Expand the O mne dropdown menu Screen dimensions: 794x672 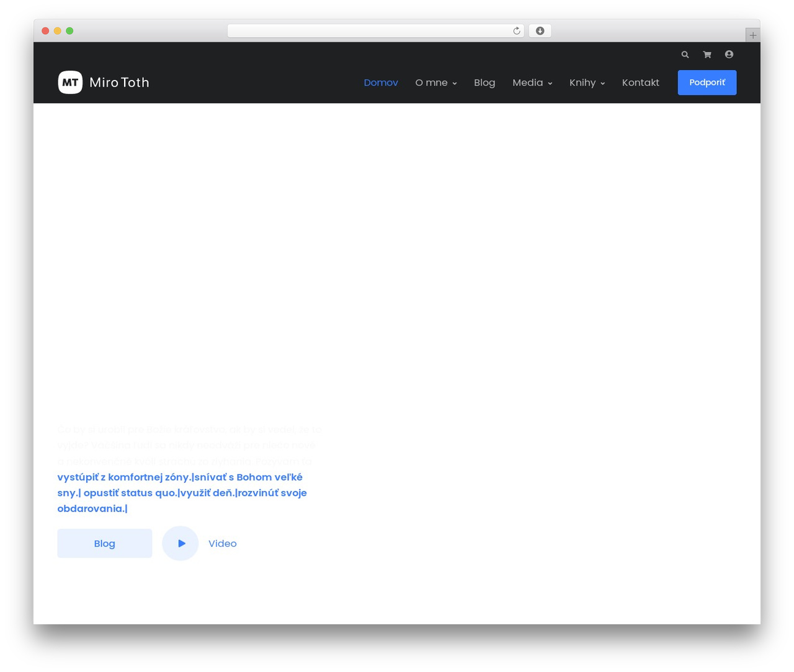click(x=436, y=83)
